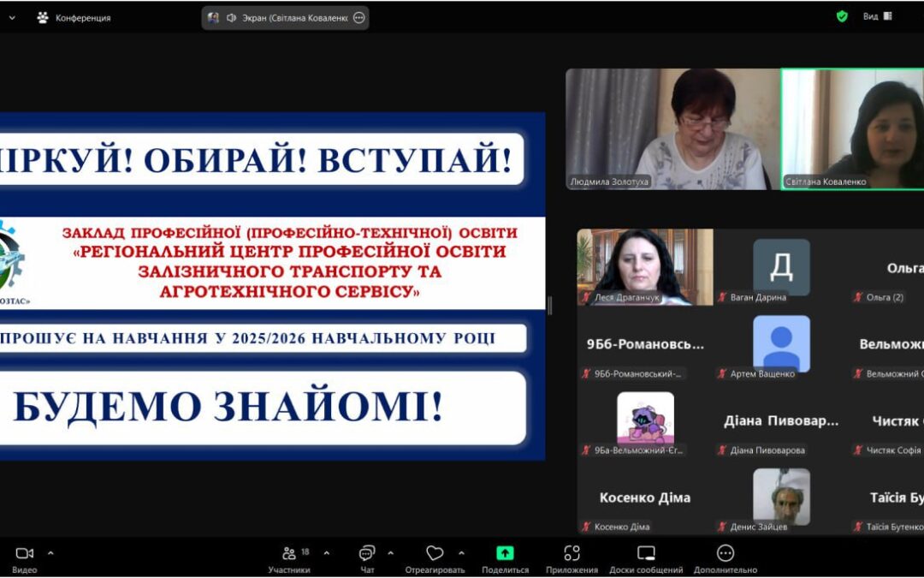Screen dimensions: 924x578
Task: Click the divider handle between share and gallery
Action: [550, 306]
